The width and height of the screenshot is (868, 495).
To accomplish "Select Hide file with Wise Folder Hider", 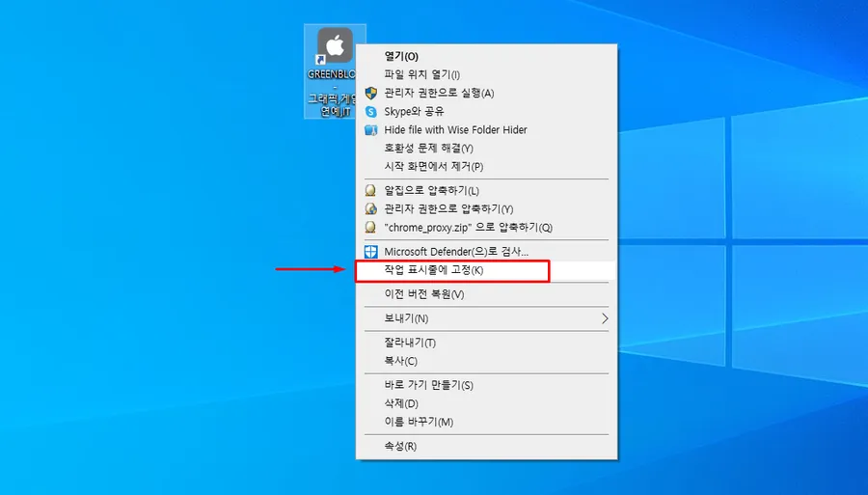I will [486, 129].
